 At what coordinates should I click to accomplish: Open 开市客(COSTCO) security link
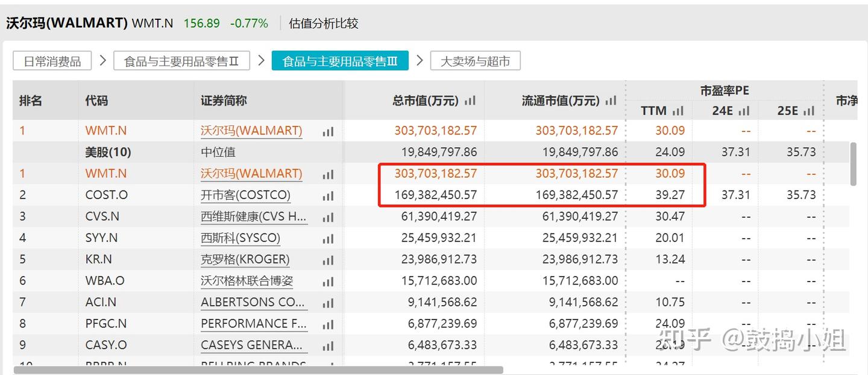pyautogui.click(x=245, y=195)
